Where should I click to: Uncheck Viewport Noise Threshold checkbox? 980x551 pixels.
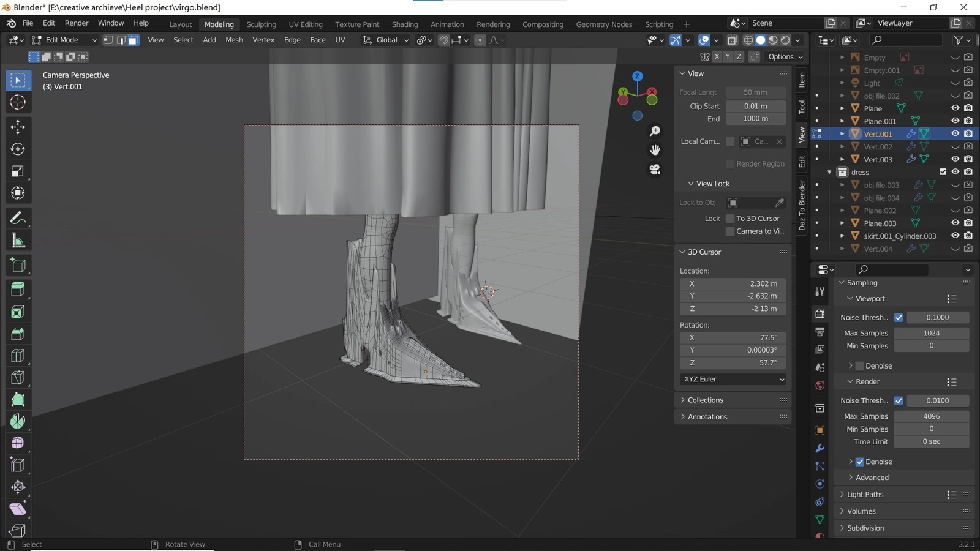click(x=899, y=318)
